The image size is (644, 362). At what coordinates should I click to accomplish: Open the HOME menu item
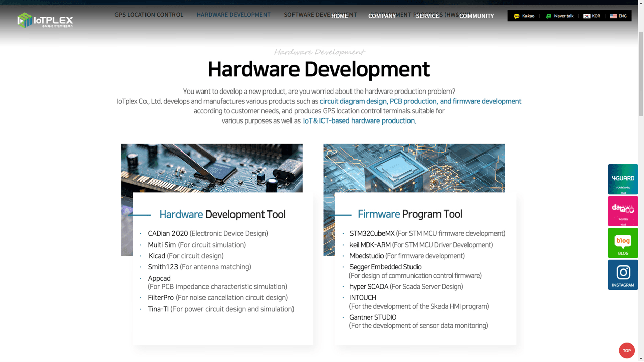pyautogui.click(x=339, y=16)
